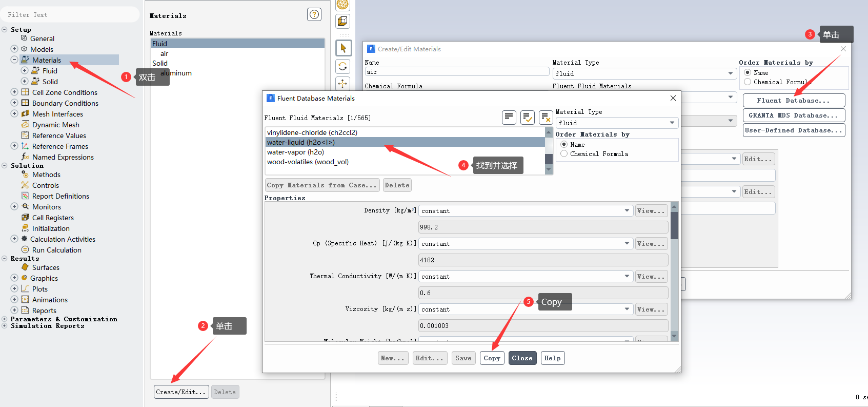
Task: Click the arrow pointer selection tool
Action: [343, 48]
